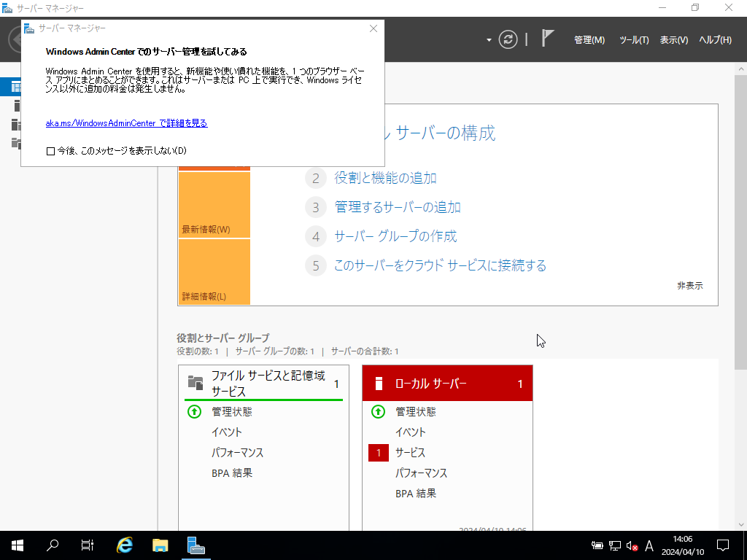This screenshot has height=560, width=747.
Task: Click the 非表示 link in the welcome tile
Action: 690,286
